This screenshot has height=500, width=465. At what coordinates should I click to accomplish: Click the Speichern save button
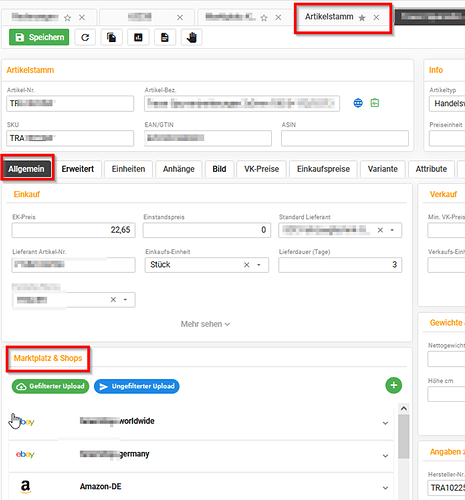[39, 37]
